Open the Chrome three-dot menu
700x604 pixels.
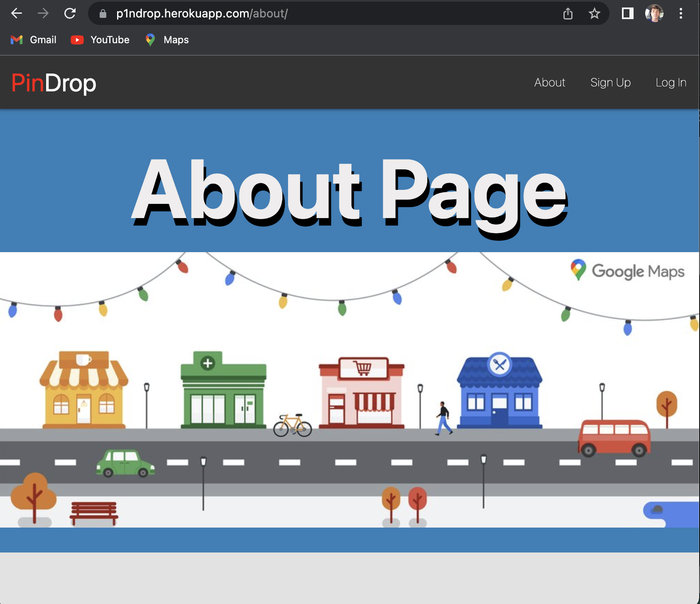681,14
